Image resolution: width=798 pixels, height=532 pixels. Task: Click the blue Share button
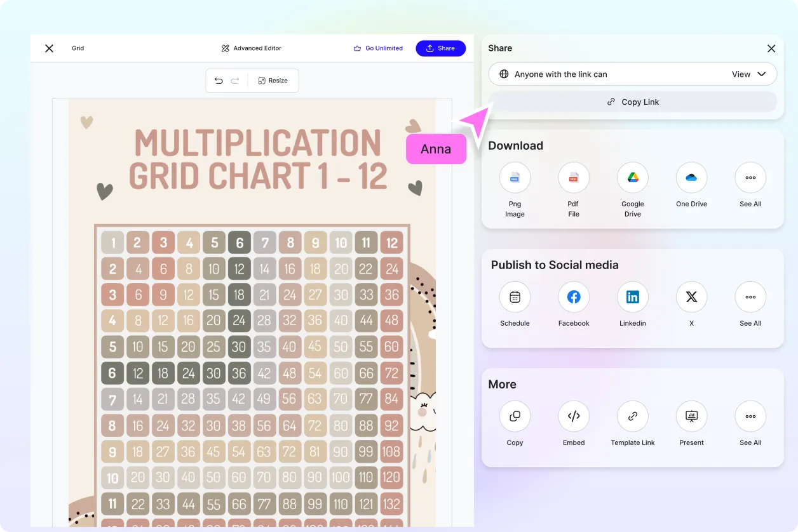click(440, 48)
